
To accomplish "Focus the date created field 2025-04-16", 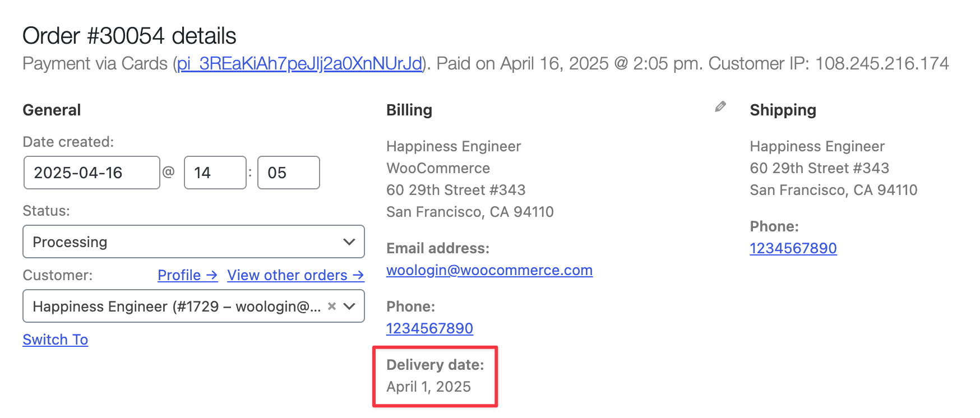I will click(x=92, y=173).
